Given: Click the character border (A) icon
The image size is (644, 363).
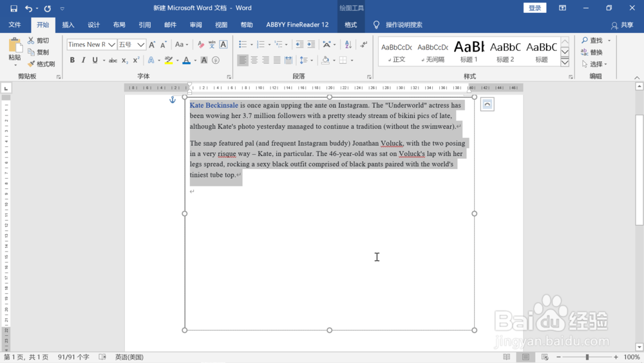Looking at the screenshot, I should pyautogui.click(x=223, y=44).
